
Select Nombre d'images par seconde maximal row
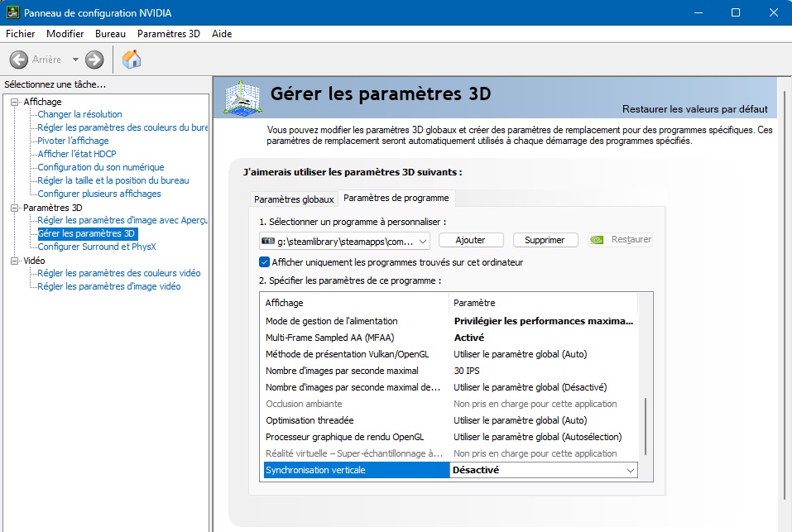tap(450, 371)
